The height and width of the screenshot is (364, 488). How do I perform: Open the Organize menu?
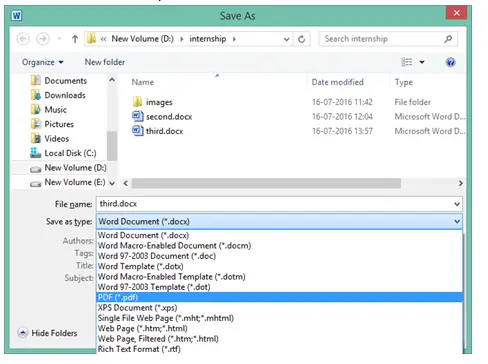(42, 62)
